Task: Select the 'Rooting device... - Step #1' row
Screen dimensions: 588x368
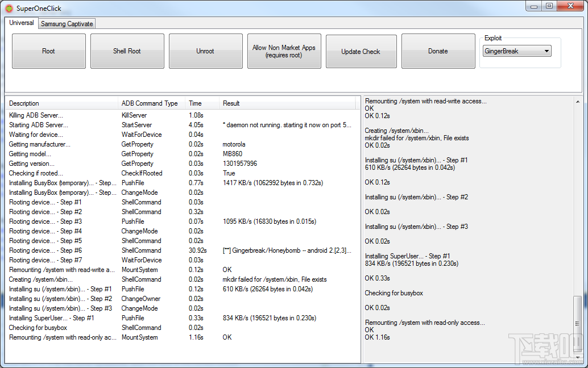Action: 181,202
